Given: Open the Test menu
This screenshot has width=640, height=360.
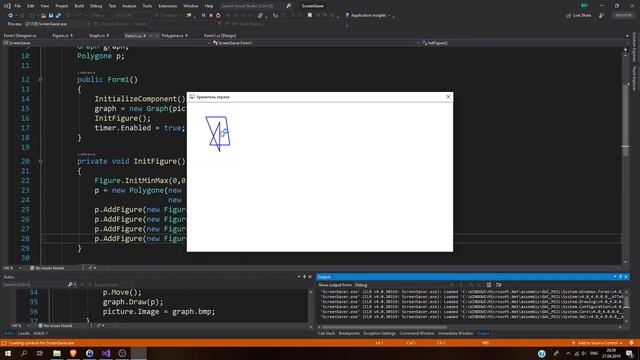Looking at the screenshot, I should point(112,6).
